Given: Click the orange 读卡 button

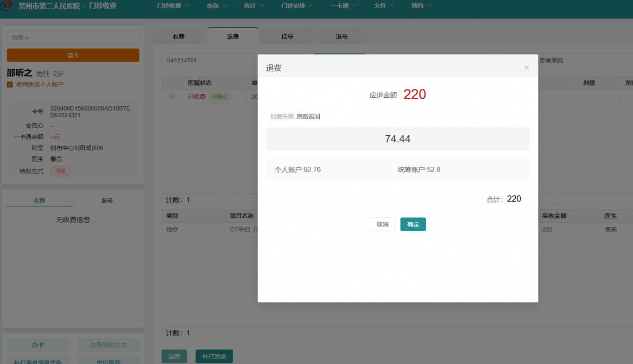Looking at the screenshot, I should click(x=73, y=55).
